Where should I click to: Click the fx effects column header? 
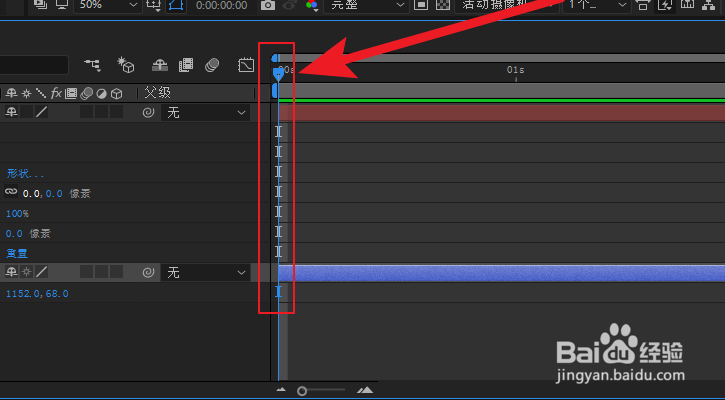56,94
